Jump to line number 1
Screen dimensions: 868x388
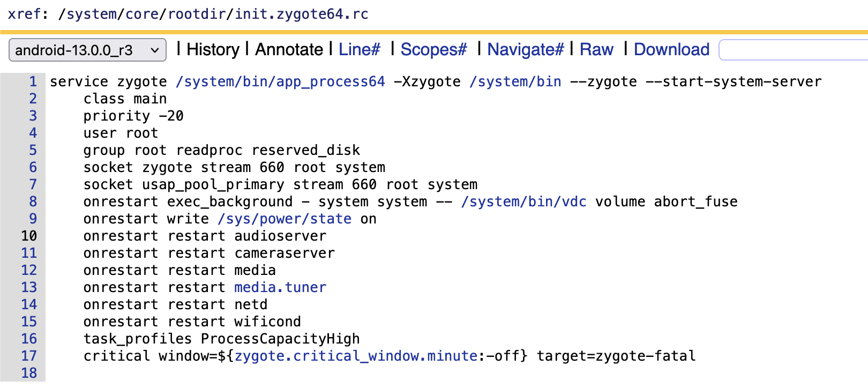point(33,81)
